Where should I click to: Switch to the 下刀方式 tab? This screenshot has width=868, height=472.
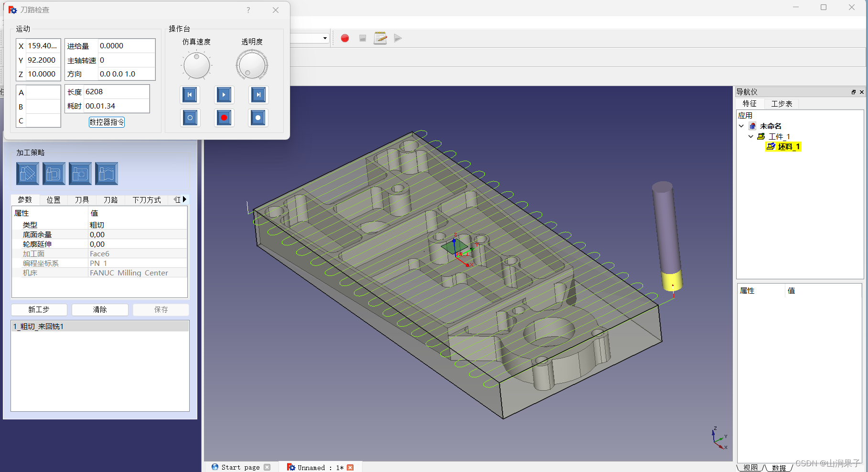point(147,200)
